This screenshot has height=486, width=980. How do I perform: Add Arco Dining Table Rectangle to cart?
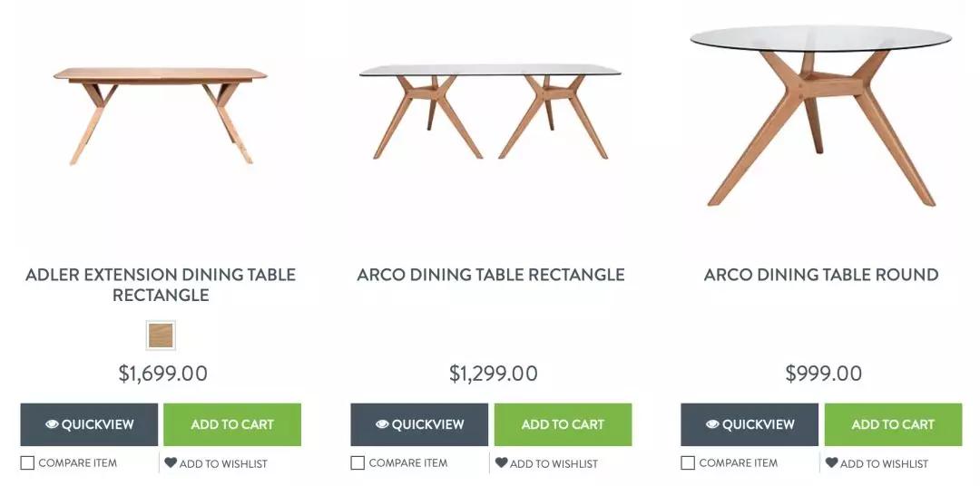coord(563,424)
